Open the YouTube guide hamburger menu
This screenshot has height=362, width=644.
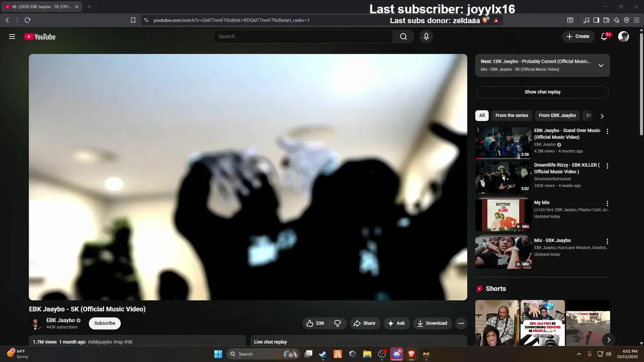click(12, 36)
